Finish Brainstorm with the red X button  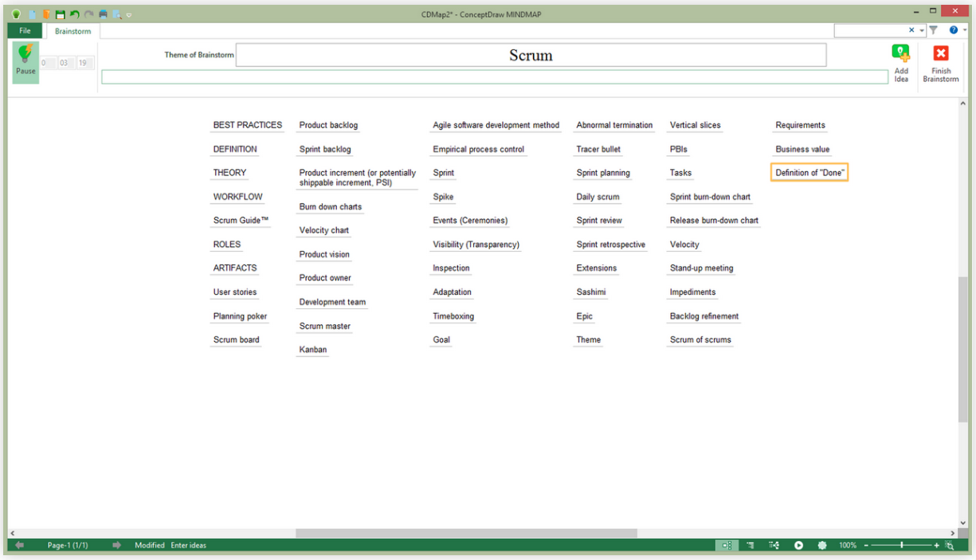941,64
